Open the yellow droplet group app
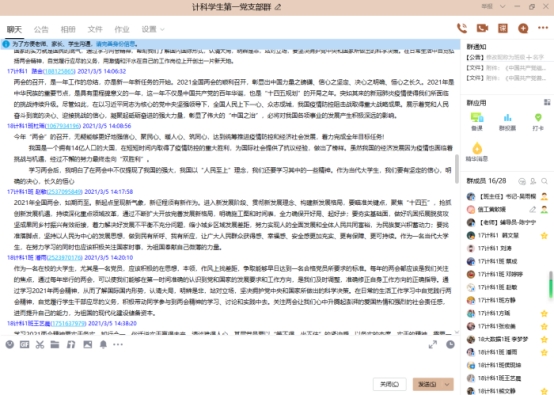This screenshot has width=554, height=395. coord(477,152)
